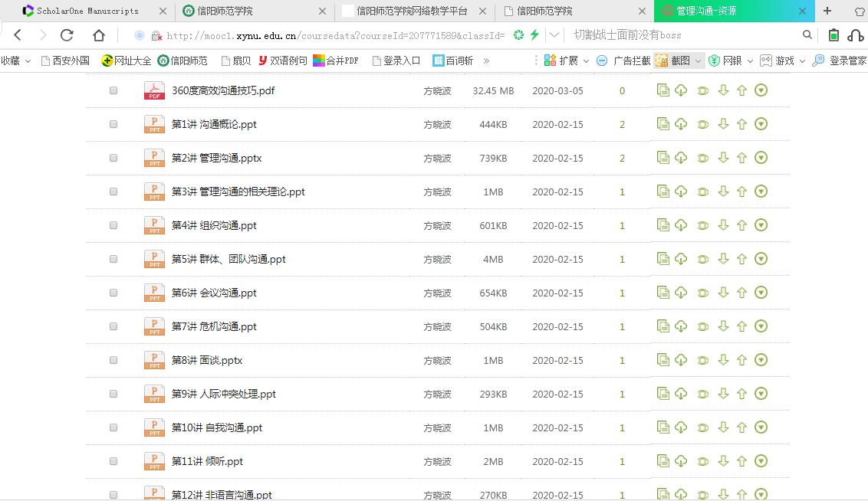Open the cloud download icon for 360度高效沟通技巧.pdf
This screenshot has width=868, height=501.
coord(682,90)
